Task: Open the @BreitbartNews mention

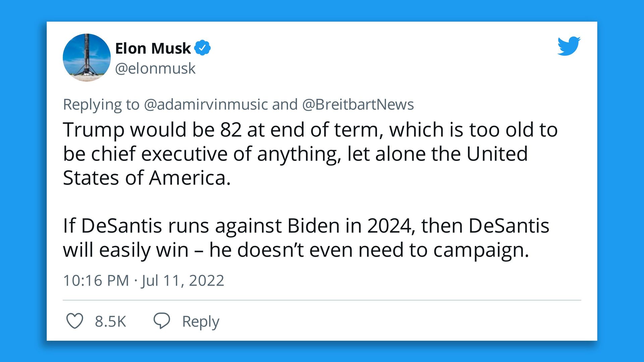Action: pyautogui.click(x=358, y=105)
